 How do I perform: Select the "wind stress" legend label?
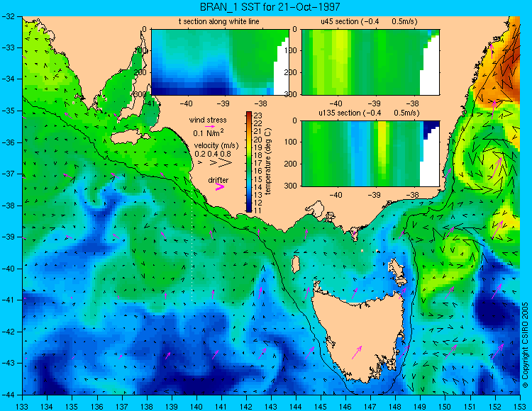[x=208, y=120]
